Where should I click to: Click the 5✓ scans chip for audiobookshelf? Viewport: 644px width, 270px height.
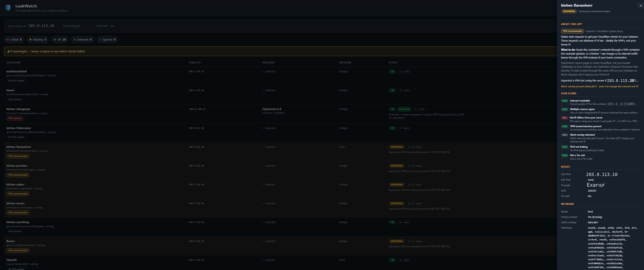pyautogui.click(x=404, y=72)
